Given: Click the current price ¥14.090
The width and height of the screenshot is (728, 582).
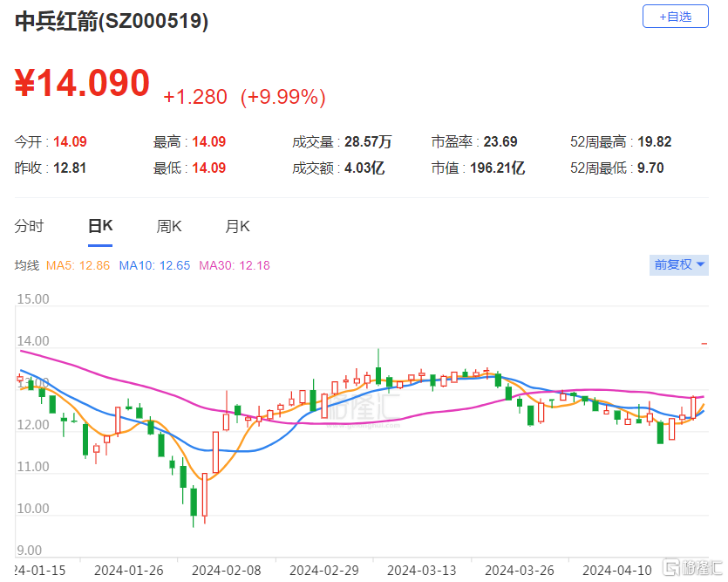Looking at the screenshot, I should pyautogui.click(x=82, y=83).
